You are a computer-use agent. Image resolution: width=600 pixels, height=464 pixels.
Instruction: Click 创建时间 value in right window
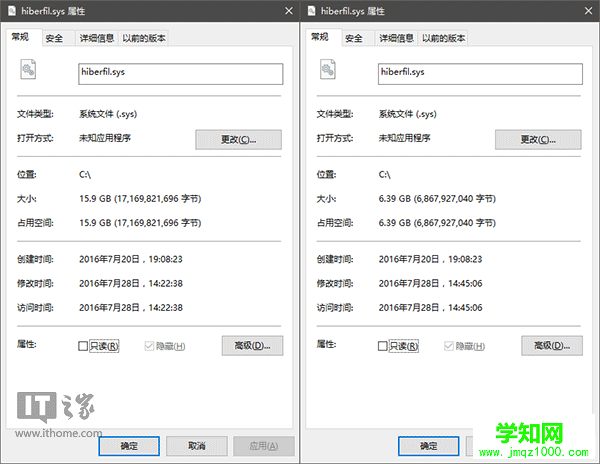click(430, 259)
